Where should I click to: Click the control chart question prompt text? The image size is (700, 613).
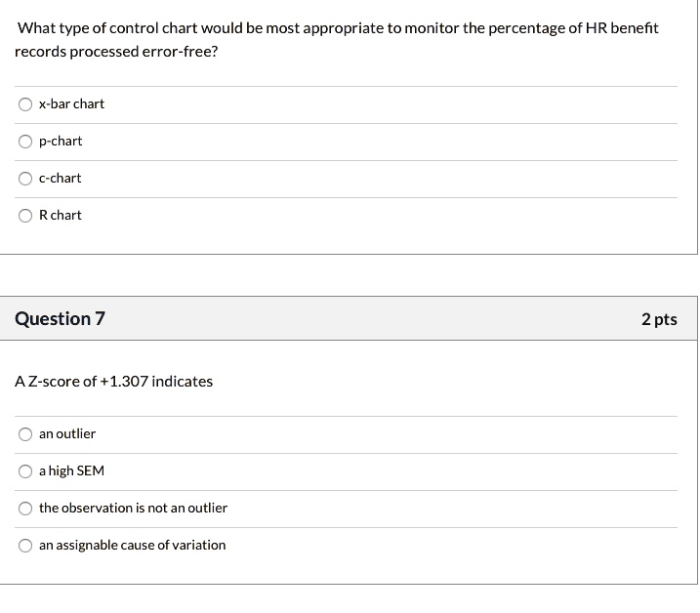337,40
